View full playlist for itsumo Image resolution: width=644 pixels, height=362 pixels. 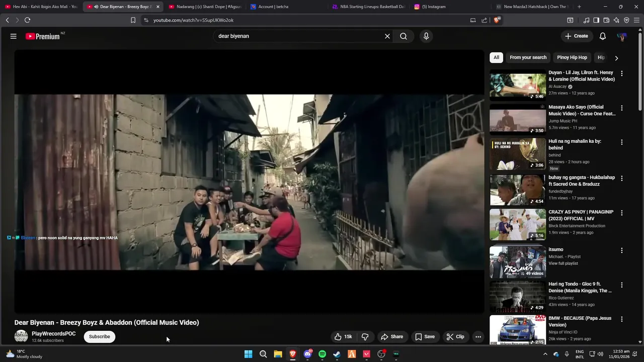[x=563, y=263]
